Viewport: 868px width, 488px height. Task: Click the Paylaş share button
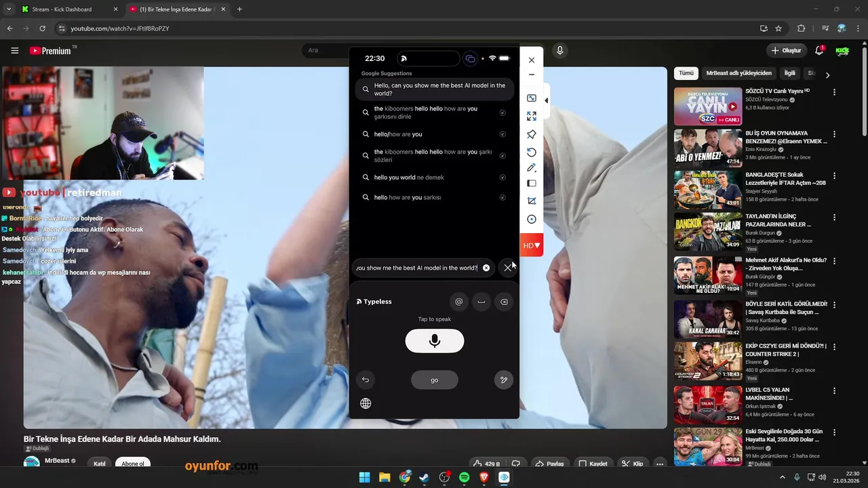coord(549,464)
